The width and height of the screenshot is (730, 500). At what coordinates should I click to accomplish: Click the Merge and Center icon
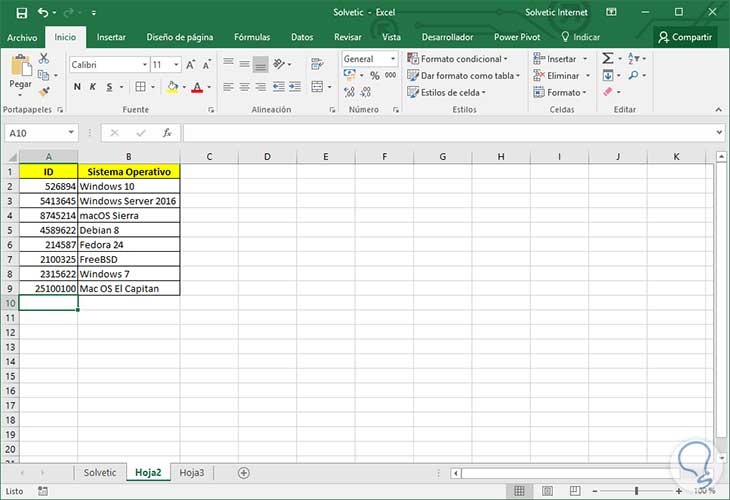317,87
